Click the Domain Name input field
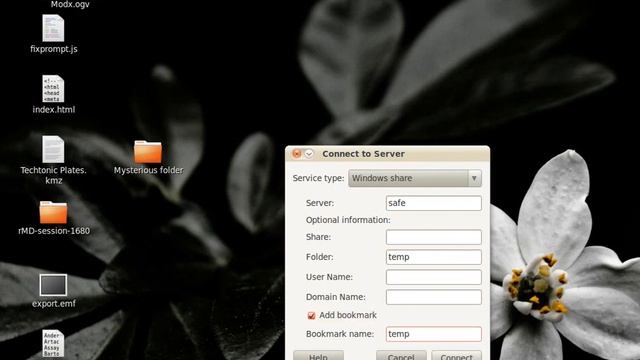Image resolution: width=640 pixels, height=360 pixels. (433, 297)
